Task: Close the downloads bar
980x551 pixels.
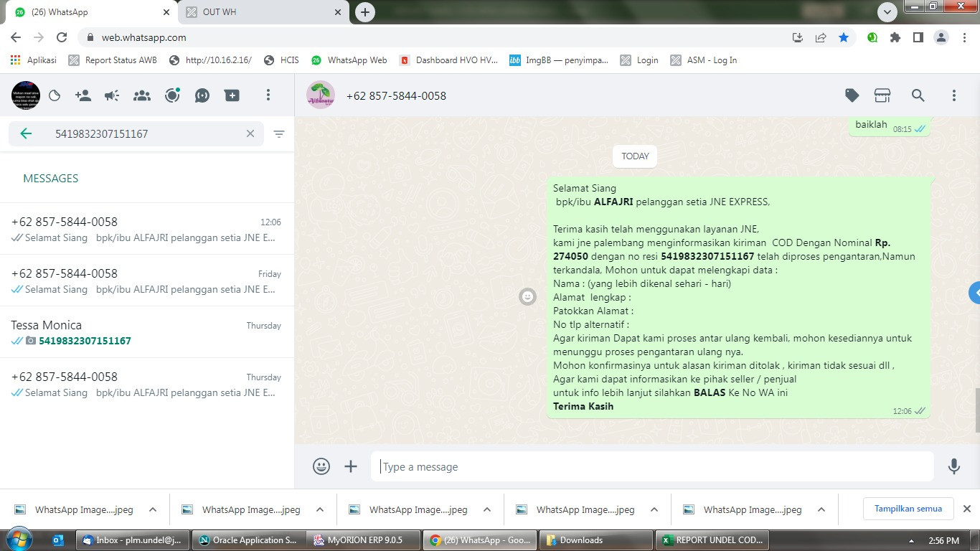Action: coord(966,509)
